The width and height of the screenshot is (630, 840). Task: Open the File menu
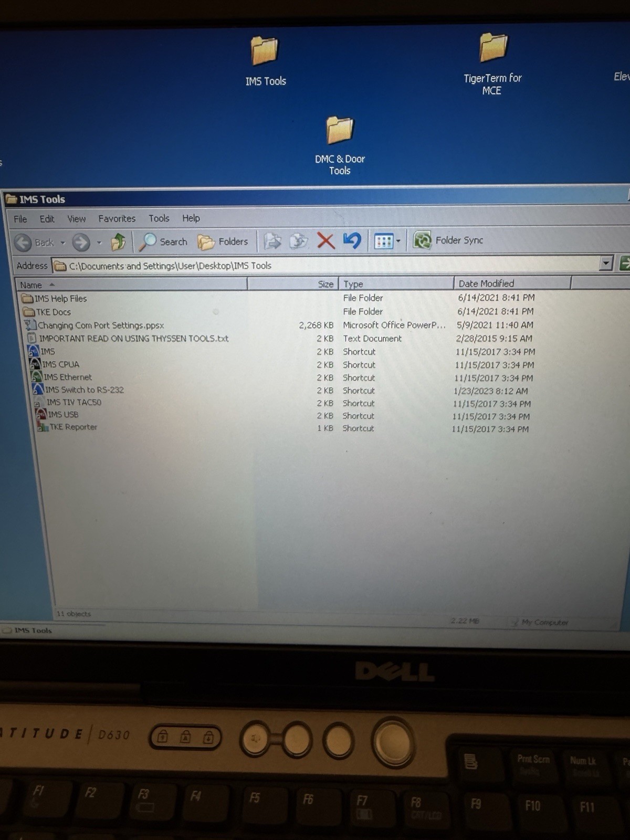point(20,219)
